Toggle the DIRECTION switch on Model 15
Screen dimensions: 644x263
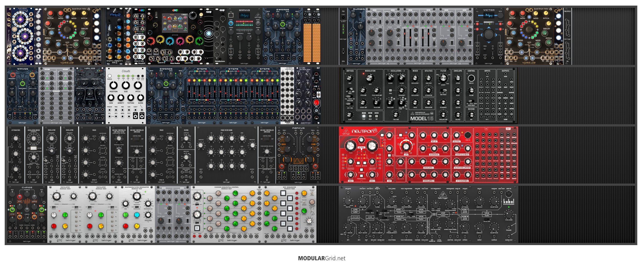coord(350,96)
